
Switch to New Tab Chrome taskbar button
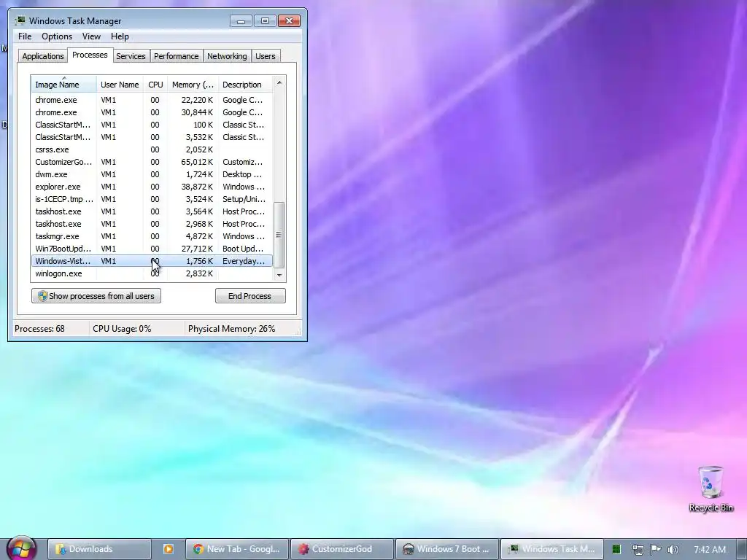(237, 549)
